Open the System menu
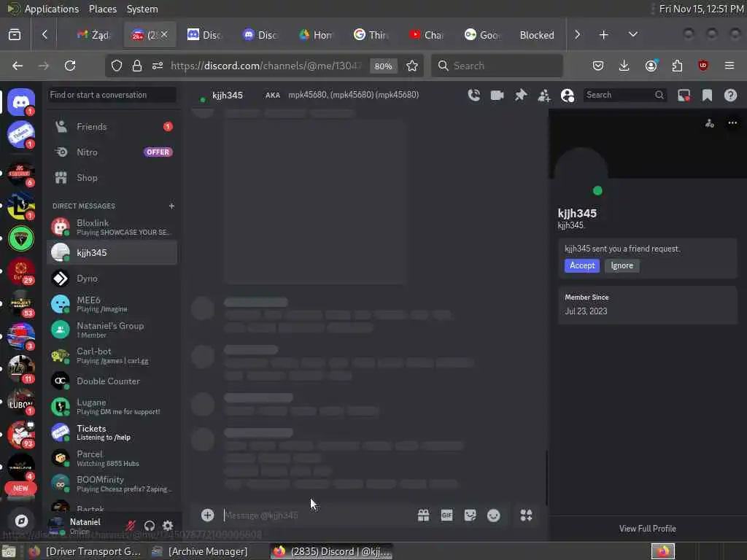747x560 pixels. point(142,9)
